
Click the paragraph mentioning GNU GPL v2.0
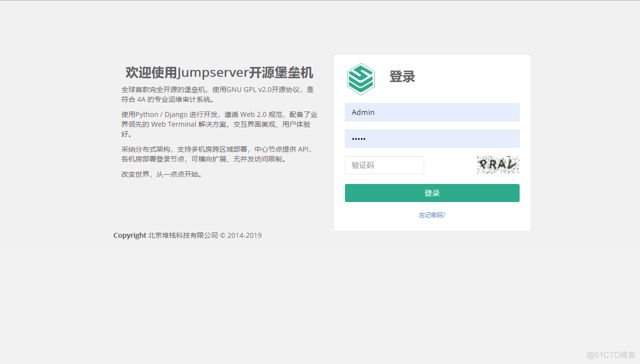218,94
